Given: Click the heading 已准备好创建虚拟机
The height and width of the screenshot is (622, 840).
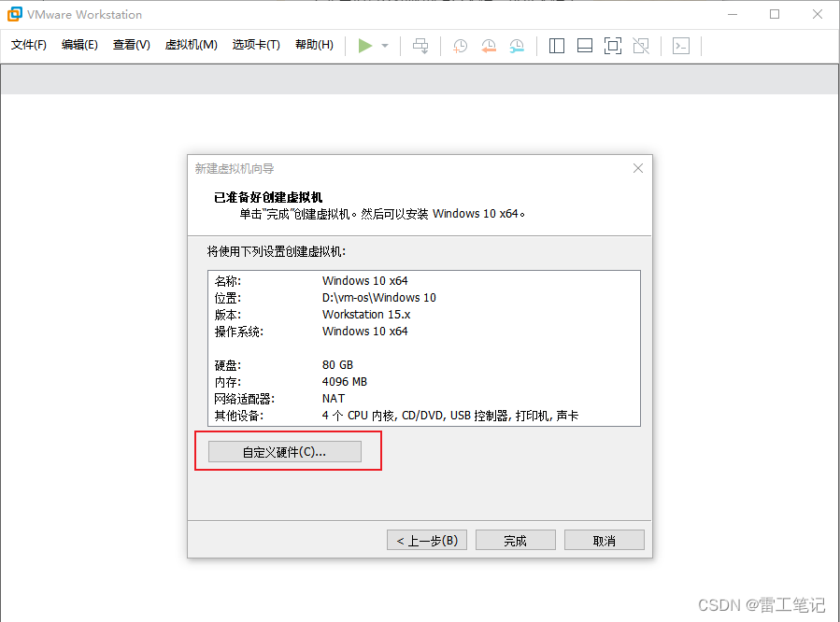Looking at the screenshot, I should [268, 197].
